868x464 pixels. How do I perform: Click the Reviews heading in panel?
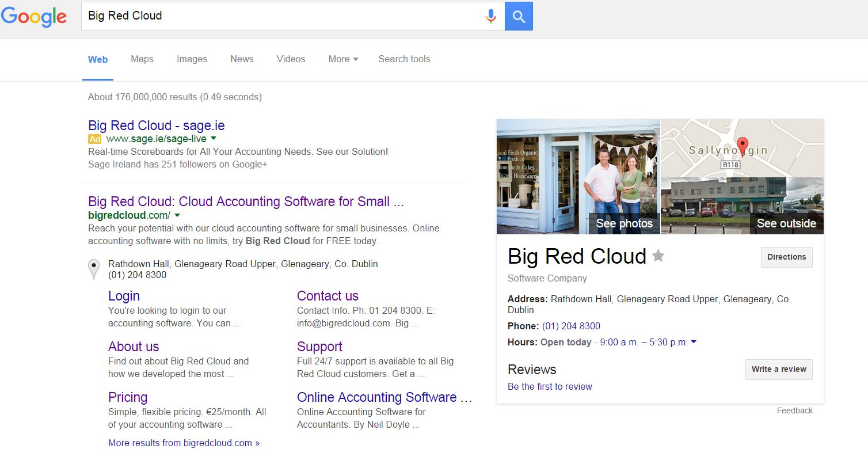[x=532, y=370]
